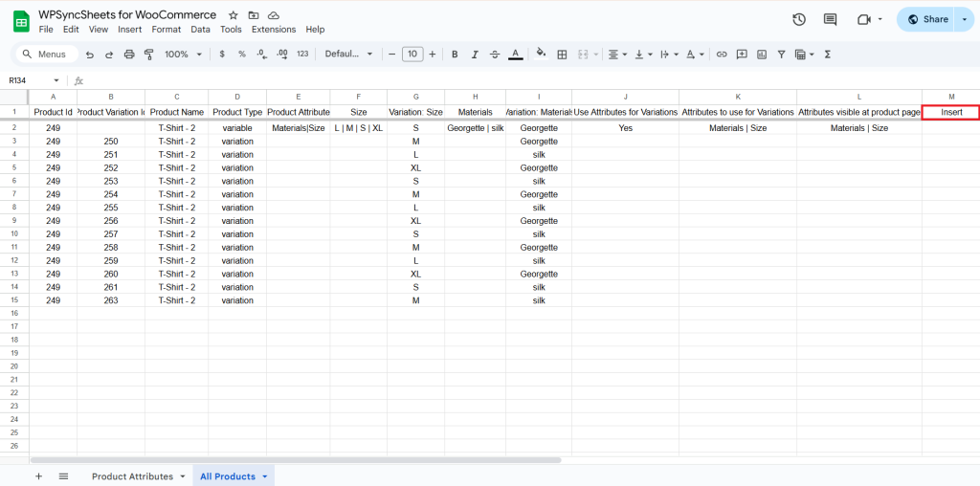Print the spreadsheet
The image size is (980, 486).
[x=129, y=55]
